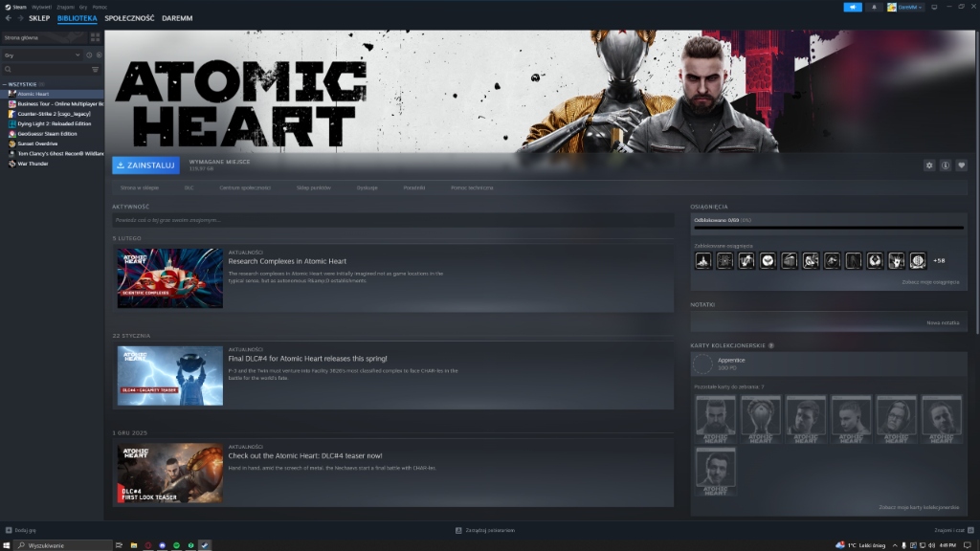Image resolution: width=980 pixels, height=551 pixels.
Task: Open the announcements megaphone button
Action: pyautogui.click(x=853, y=7)
